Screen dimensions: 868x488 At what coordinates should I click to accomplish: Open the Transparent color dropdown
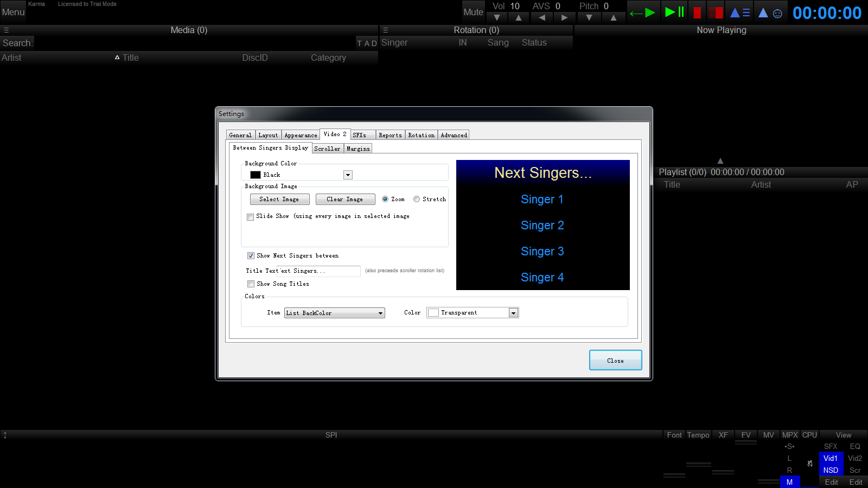click(513, 313)
